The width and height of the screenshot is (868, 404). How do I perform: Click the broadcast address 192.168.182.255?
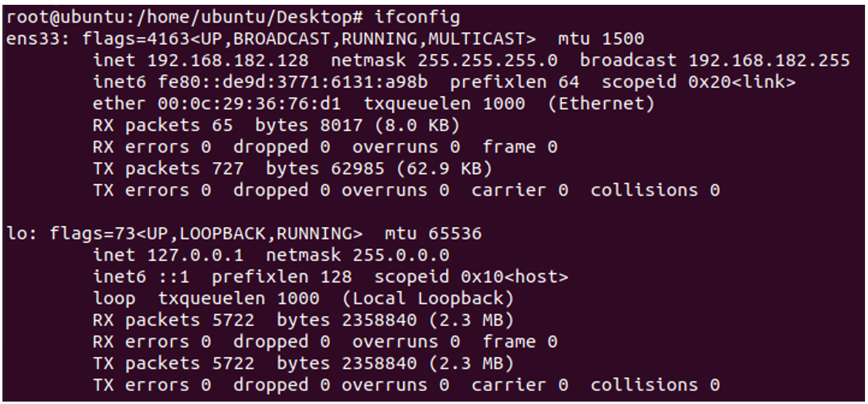(769, 61)
